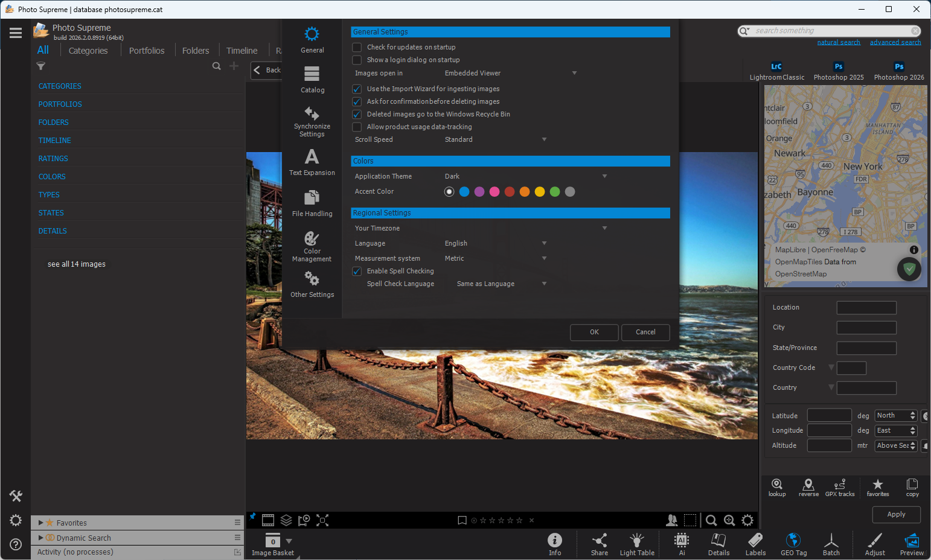
Task: Disable Enable Spell Checking checkbox
Action: click(x=357, y=271)
